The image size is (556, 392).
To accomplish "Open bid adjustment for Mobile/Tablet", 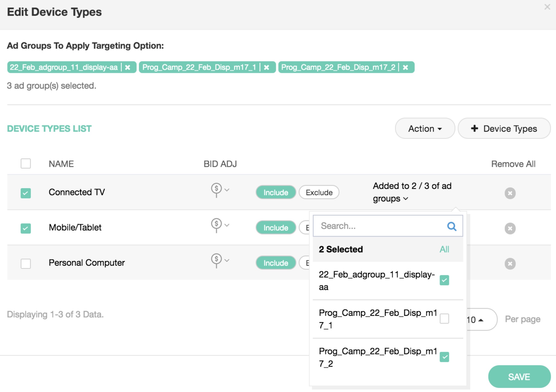I will click(216, 226).
